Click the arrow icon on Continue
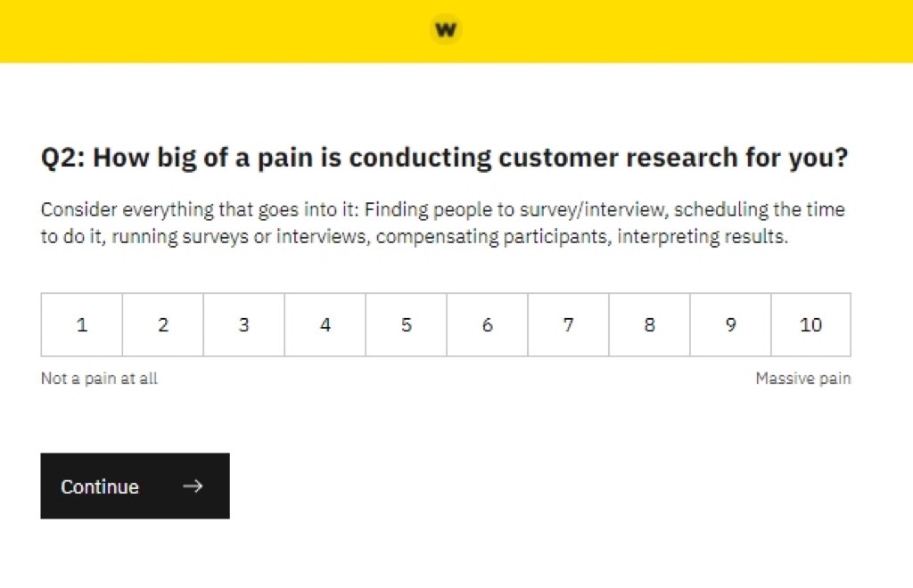Viewport: 913px width, 588px height. (193, 486)
